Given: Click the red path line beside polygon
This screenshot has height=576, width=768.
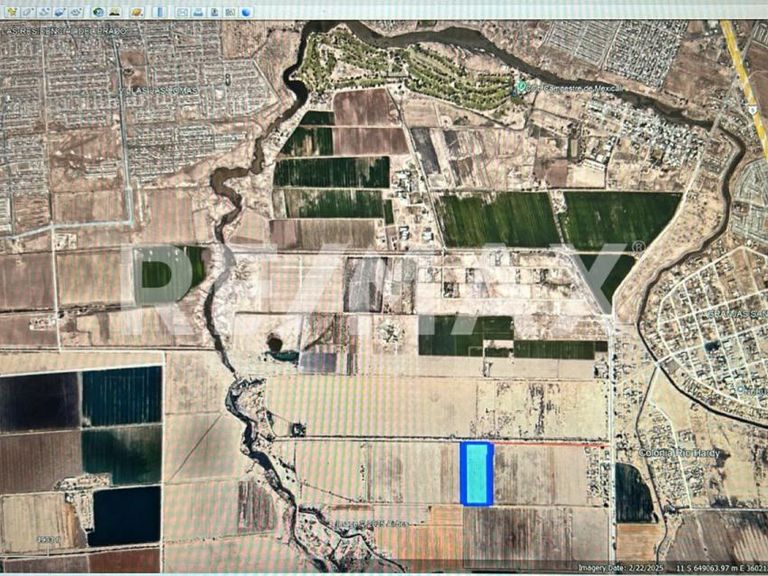Looking at the screenshot, I should click(x=550, y=445).
